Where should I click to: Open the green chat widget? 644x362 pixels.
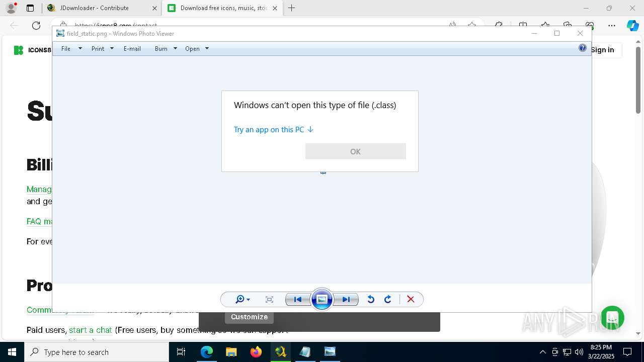pos(612,318)
